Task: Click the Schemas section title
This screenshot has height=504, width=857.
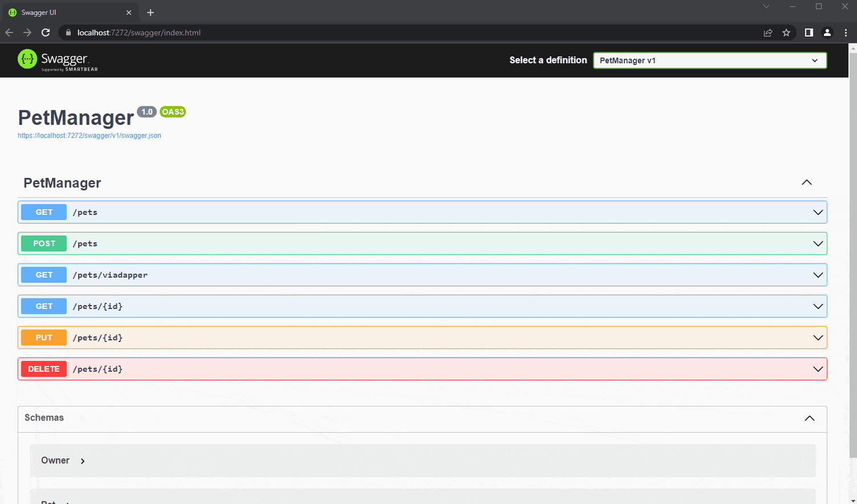Action: [44, 418]
